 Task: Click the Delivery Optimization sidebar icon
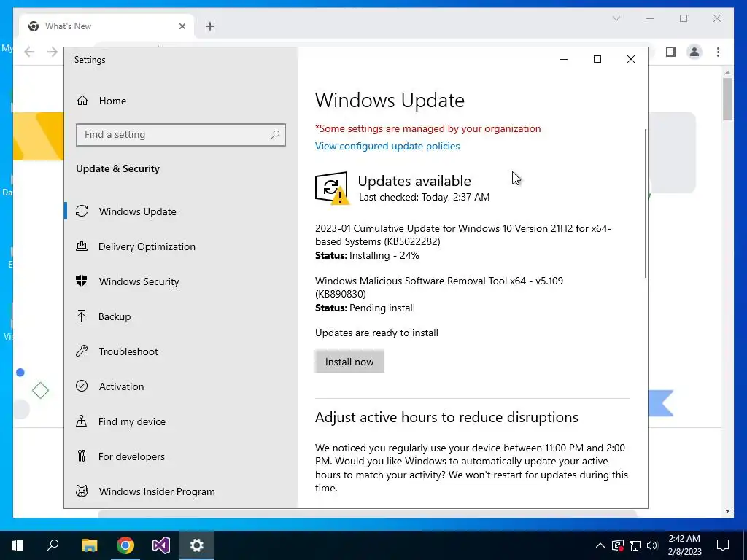tap(82, 246)
